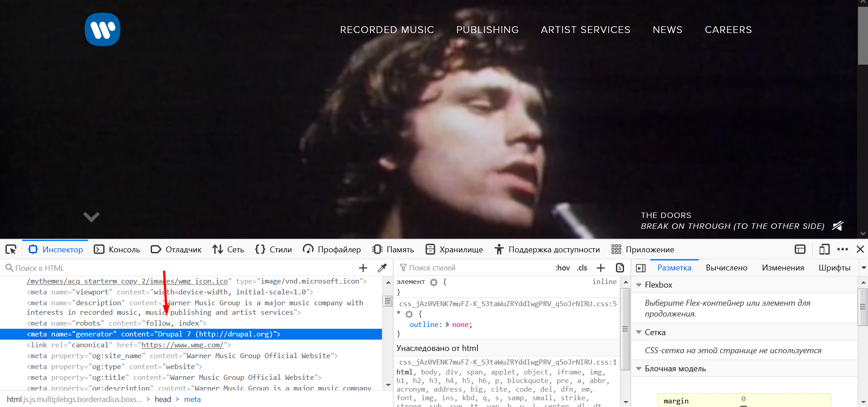Select head in the breadcrumb bar
Viewport: 868px width, 407px height.
tap(162, 399)
